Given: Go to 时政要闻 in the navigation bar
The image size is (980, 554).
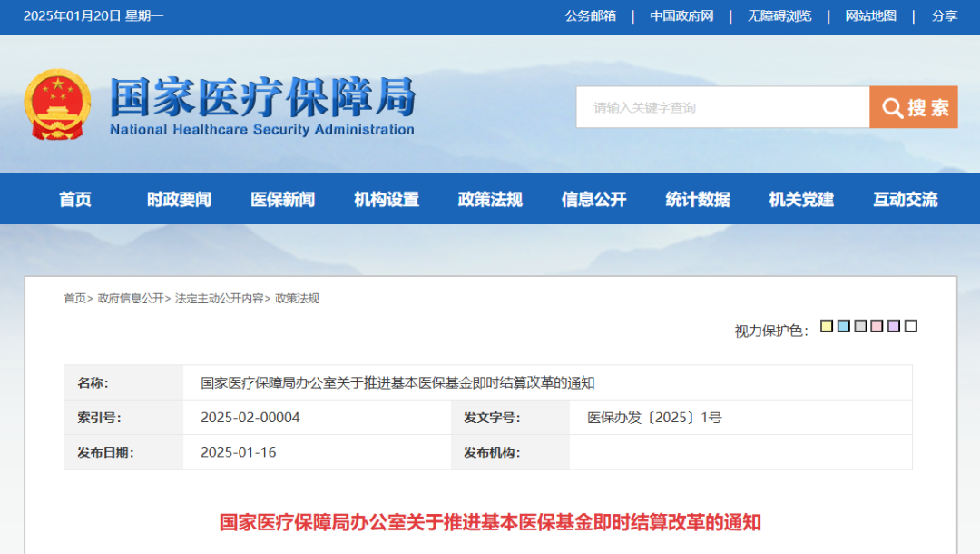Looking at the screenshot, I should [179, 200].
